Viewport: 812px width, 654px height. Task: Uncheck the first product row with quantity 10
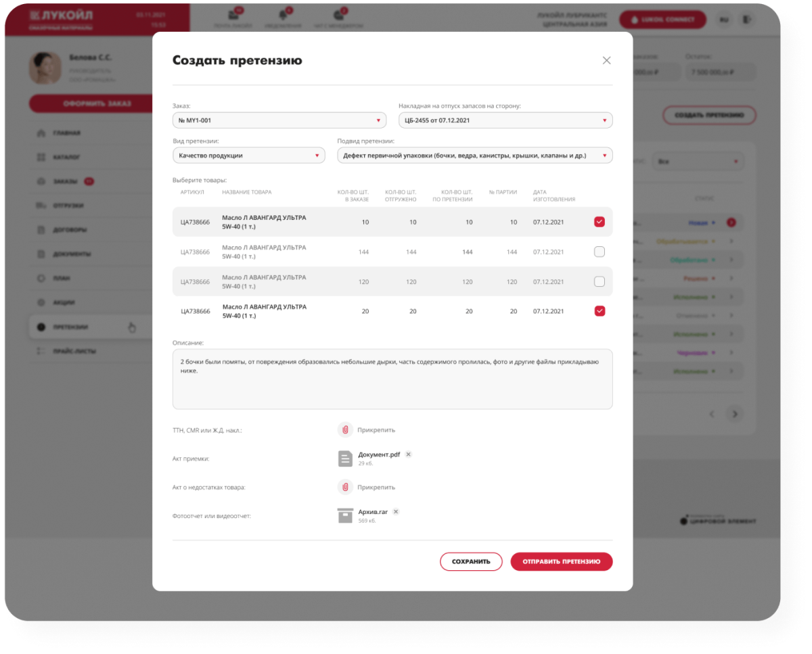599,222
